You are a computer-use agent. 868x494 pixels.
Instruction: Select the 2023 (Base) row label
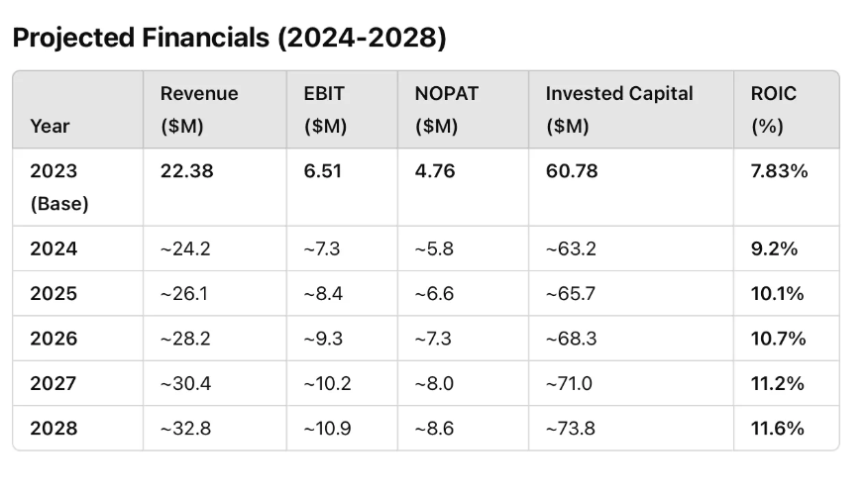coord(59,187)
